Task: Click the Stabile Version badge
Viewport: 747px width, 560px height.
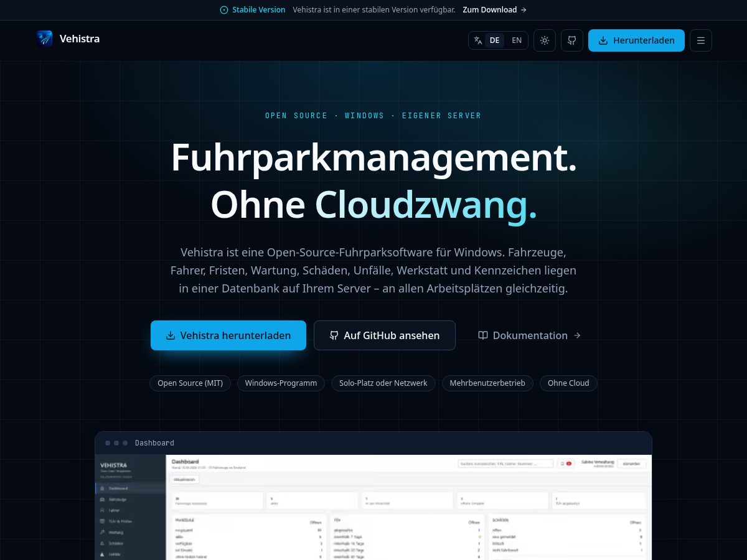Action: tap(253, 9)
